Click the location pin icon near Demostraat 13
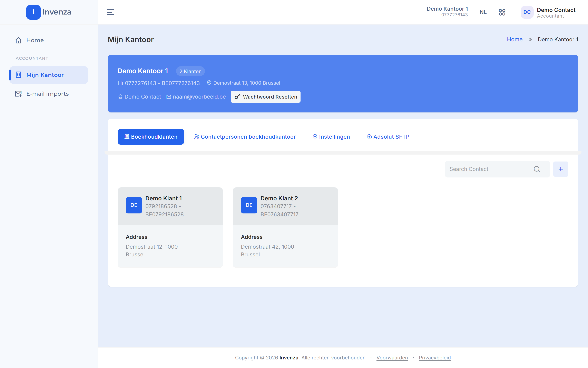588x368 pixels. [x=209, y=83]
